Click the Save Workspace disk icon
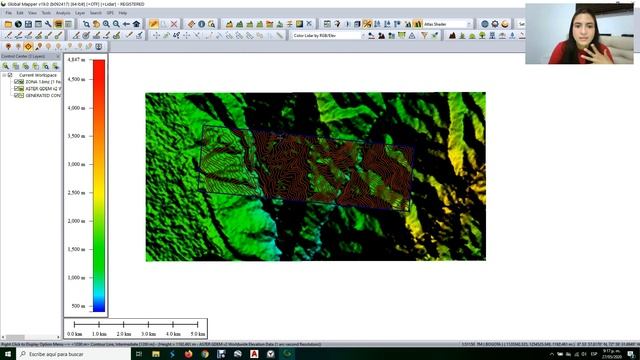This screenshot has height=360, width=640. pyautogui.click(x=28, y=24)
